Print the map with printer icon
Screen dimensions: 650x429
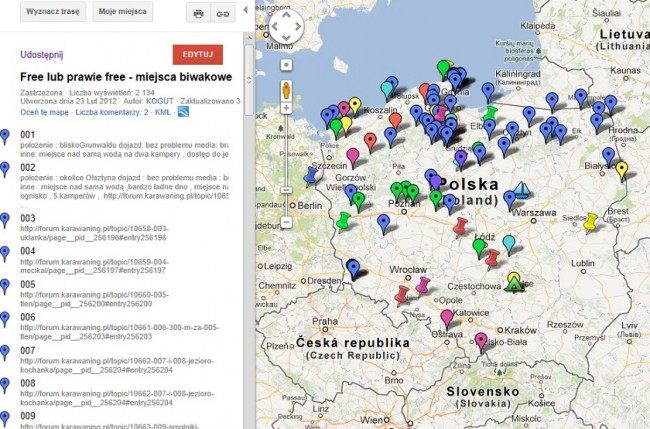(199, 14)
